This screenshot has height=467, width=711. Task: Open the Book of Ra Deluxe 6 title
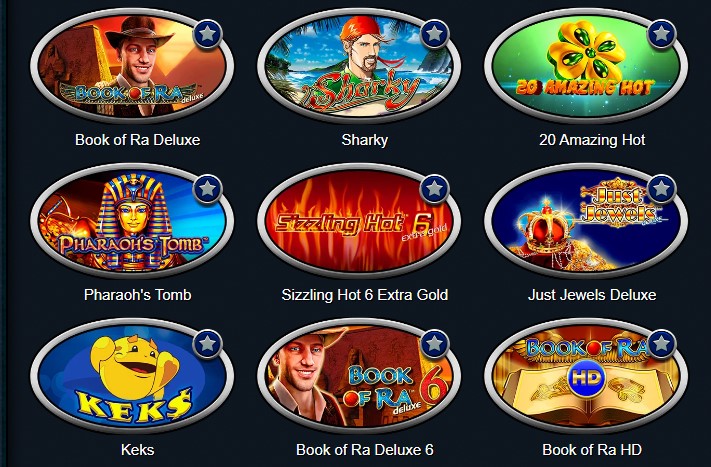click(365, 450)
